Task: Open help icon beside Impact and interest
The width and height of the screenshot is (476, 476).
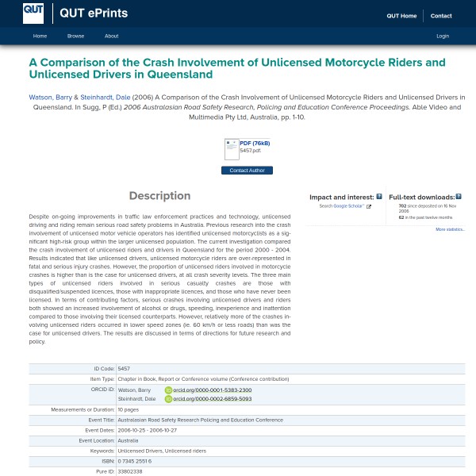Action: 379,196
